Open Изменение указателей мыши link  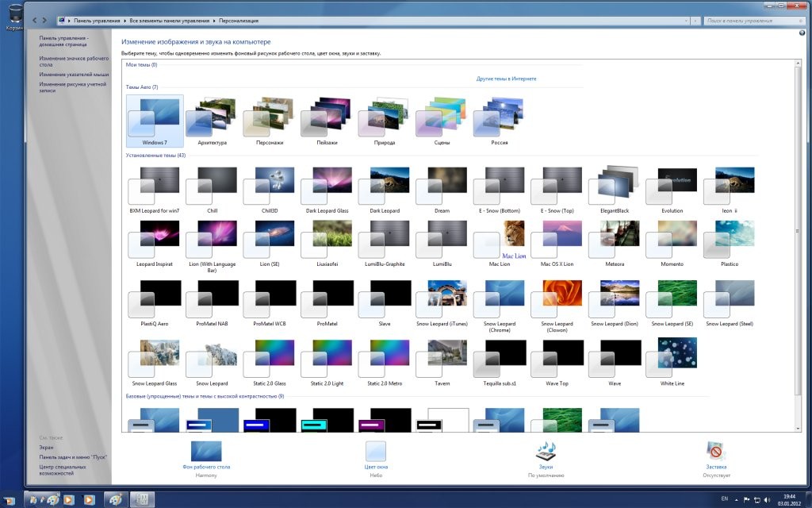74,75
